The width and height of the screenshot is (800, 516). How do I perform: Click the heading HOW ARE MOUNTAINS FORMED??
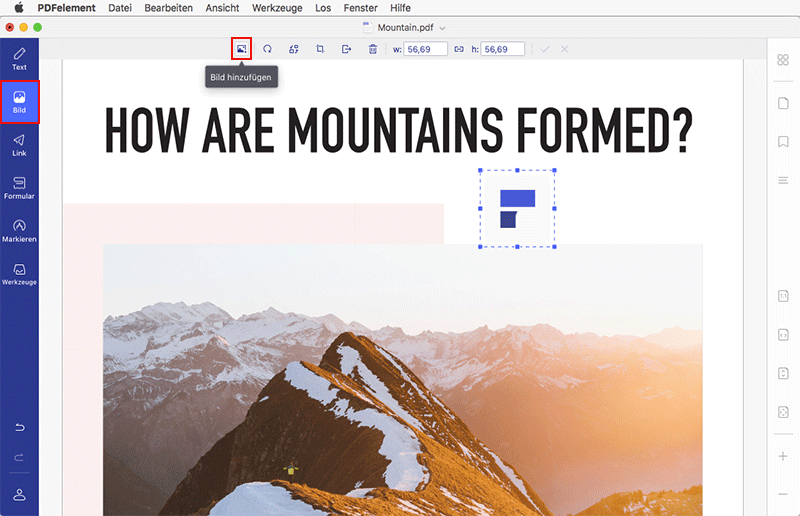398,130
